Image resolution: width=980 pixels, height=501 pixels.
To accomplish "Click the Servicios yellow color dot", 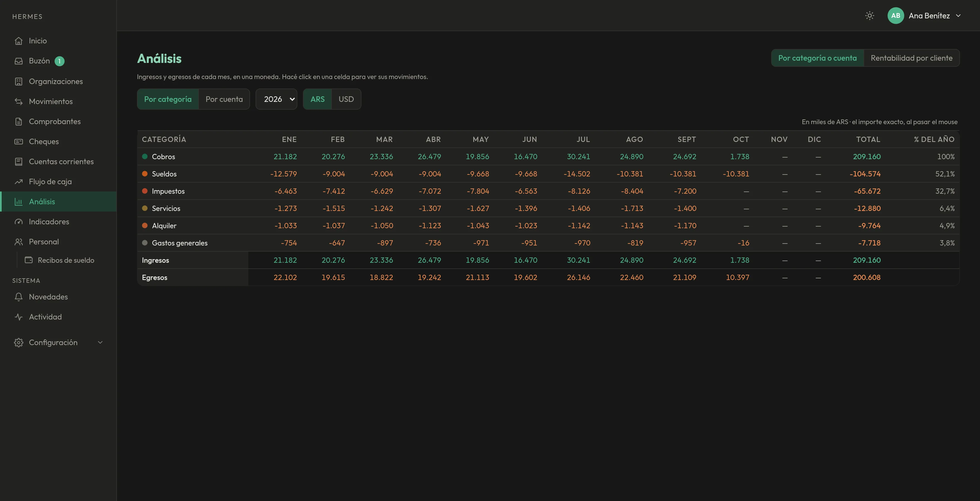I will [x=144, y=208].
